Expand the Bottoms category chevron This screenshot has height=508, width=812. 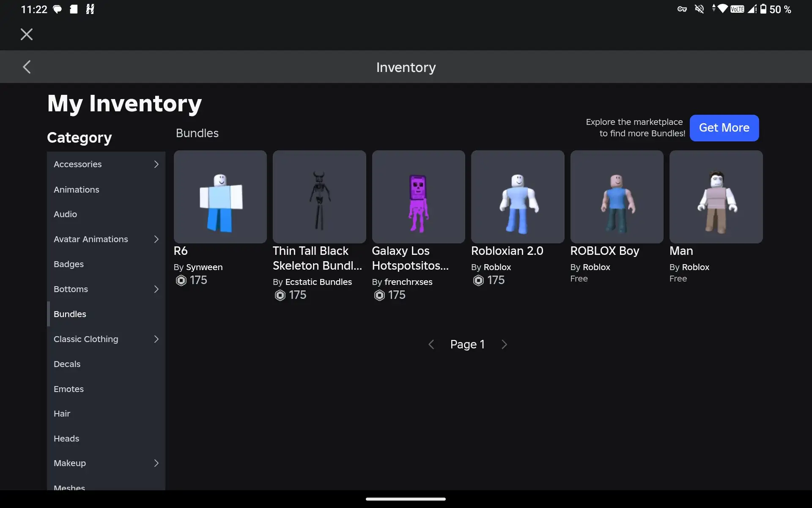coord(156,289)
